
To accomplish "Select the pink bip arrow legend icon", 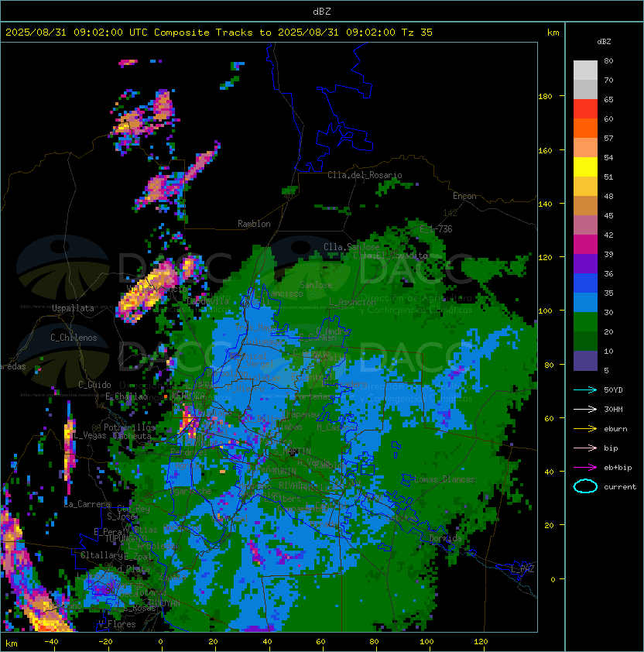I will click(585, 448).
